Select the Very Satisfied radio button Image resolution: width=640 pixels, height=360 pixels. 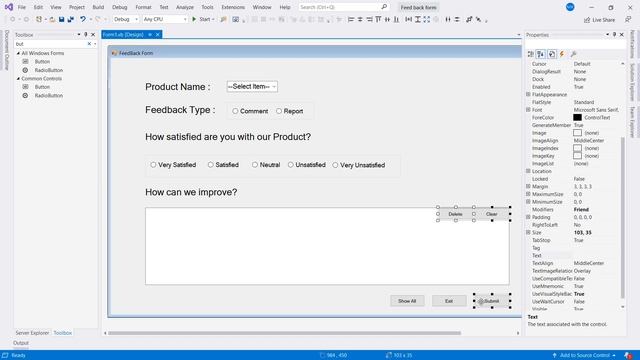[x=153, y=165]
